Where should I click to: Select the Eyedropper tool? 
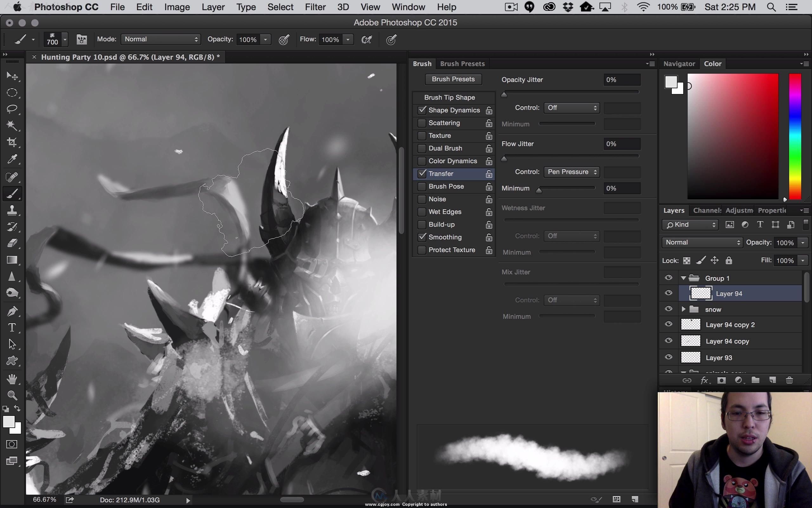click(12, 159)
